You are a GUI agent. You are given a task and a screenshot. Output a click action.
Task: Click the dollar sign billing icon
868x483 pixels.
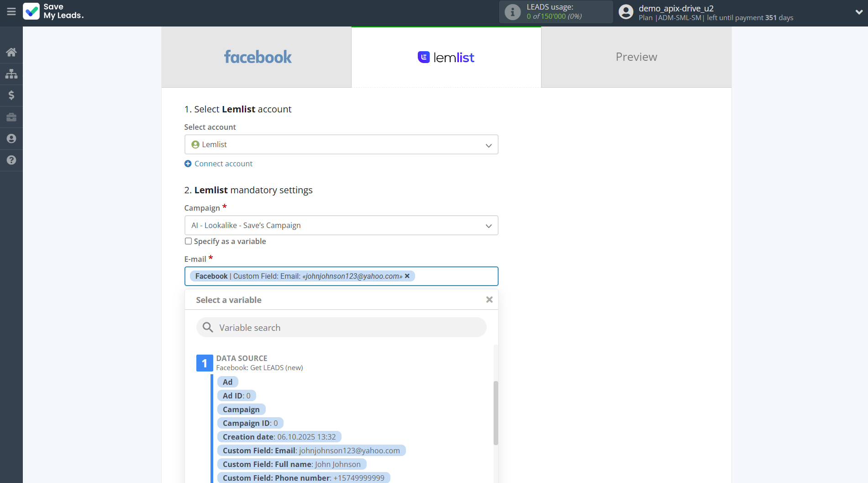[11, 95]
